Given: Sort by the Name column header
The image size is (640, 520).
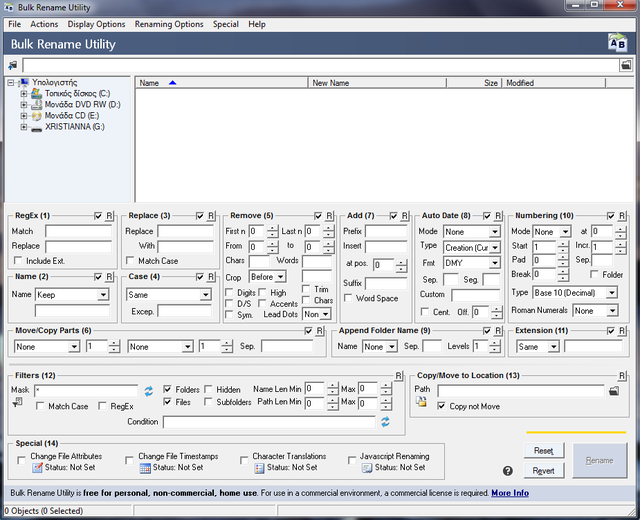Looking at the screenshot, I should 221,83.
